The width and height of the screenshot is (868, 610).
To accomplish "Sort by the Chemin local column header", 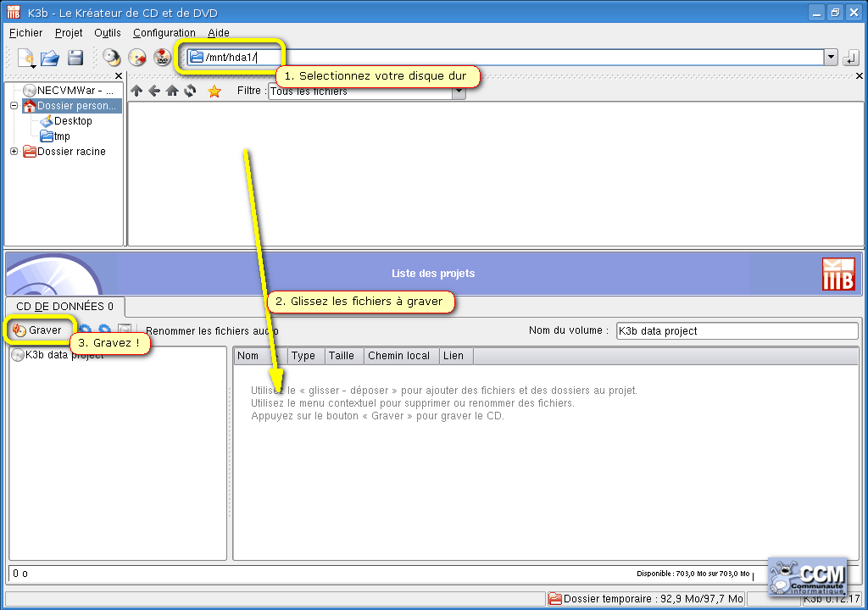I will (401, 356).
